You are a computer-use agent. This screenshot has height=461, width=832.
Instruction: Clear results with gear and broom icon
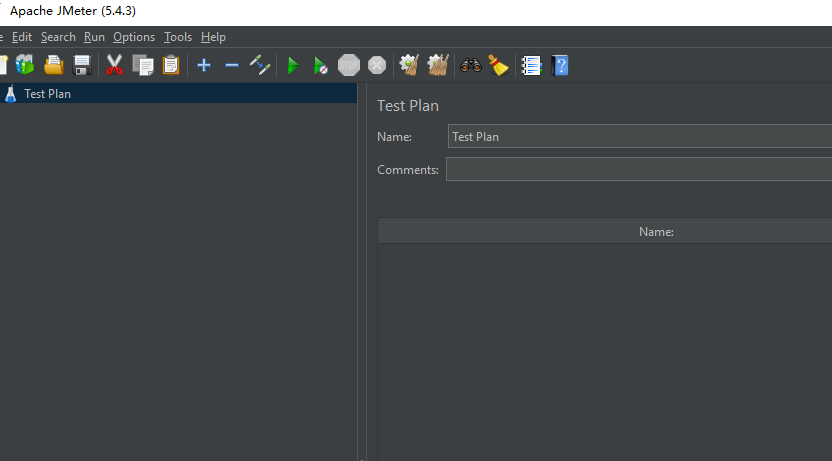coord(409,65)
